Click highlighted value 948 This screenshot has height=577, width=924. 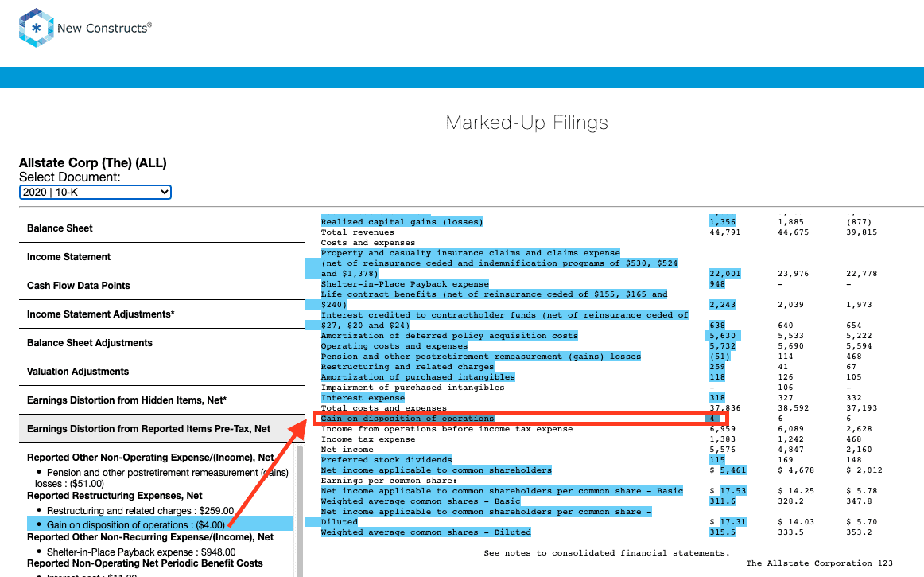click(716, 284)
